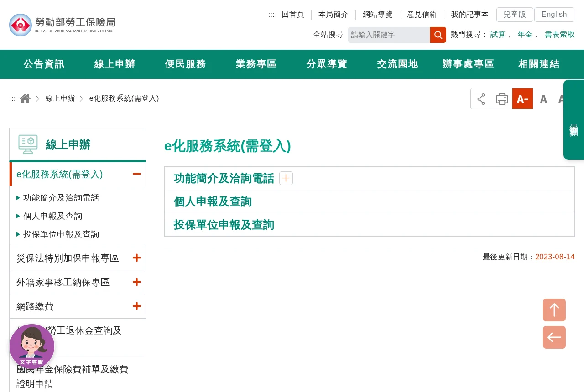Click the ::: accessibility anchor at top

[271, 15]
